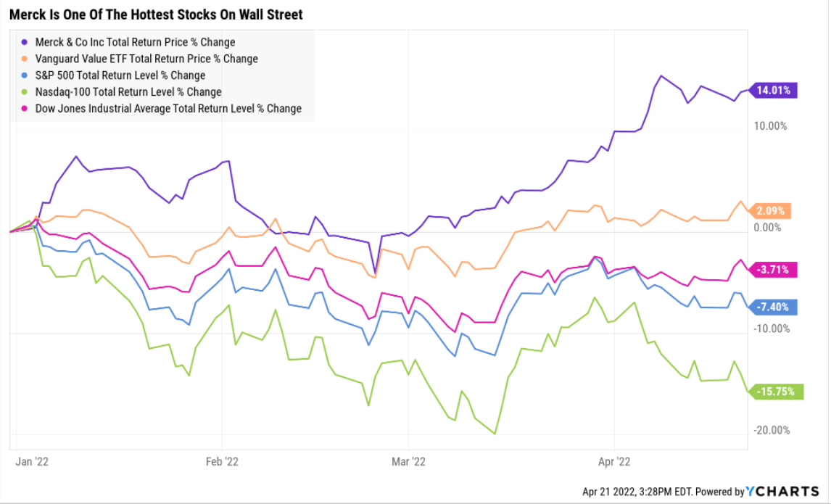Click the 14.01% Merck value tag
This screenshot has height=504, width=831.
776,91
